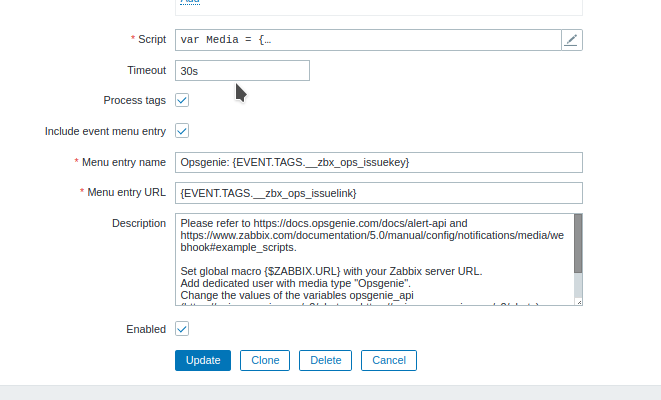Click inside the Description text area
The width and height of the screenshot is (661, 400).
tap(374, 259)
